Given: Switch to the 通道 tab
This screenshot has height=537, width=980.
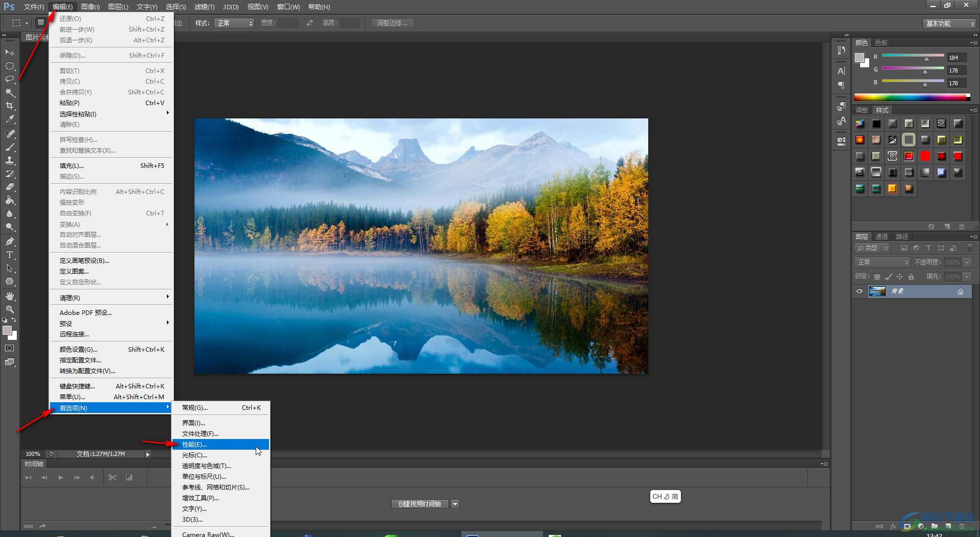Looking at the screenshot, I should click(x=881, y=237).
